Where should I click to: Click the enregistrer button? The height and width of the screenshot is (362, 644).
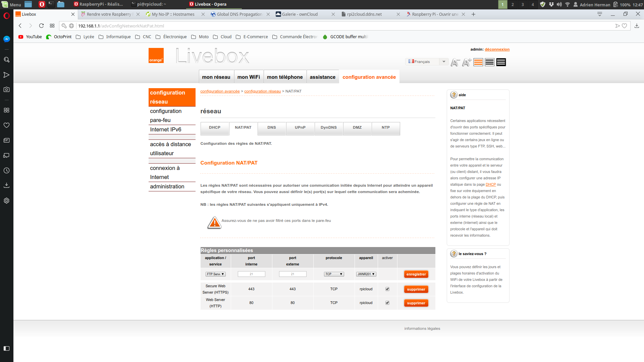tap(416, 274)
